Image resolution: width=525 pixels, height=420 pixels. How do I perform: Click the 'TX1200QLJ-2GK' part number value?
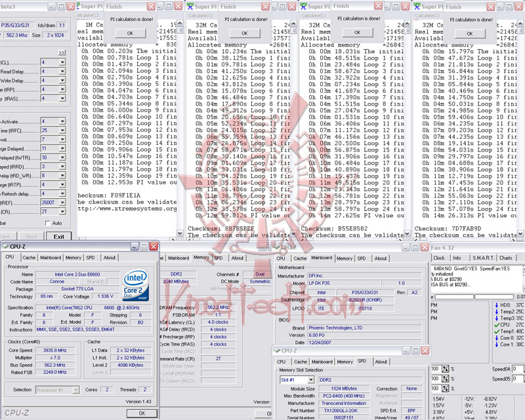pos(344,410)
